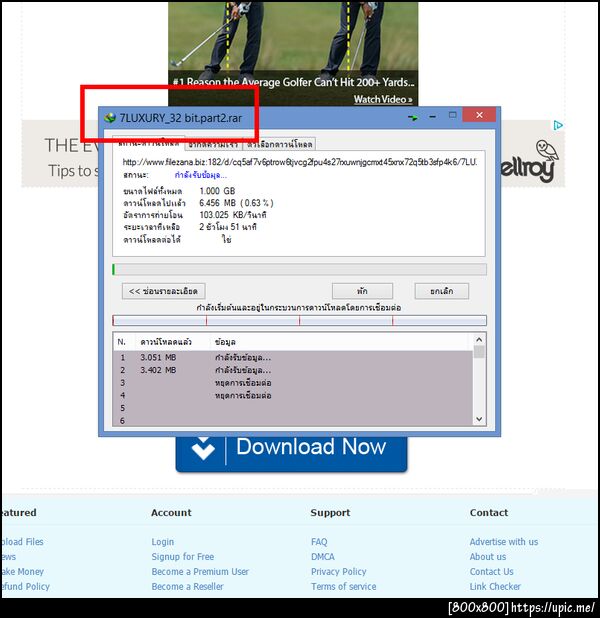Click the Make Money footer link
600x618 pixels.
22,571
